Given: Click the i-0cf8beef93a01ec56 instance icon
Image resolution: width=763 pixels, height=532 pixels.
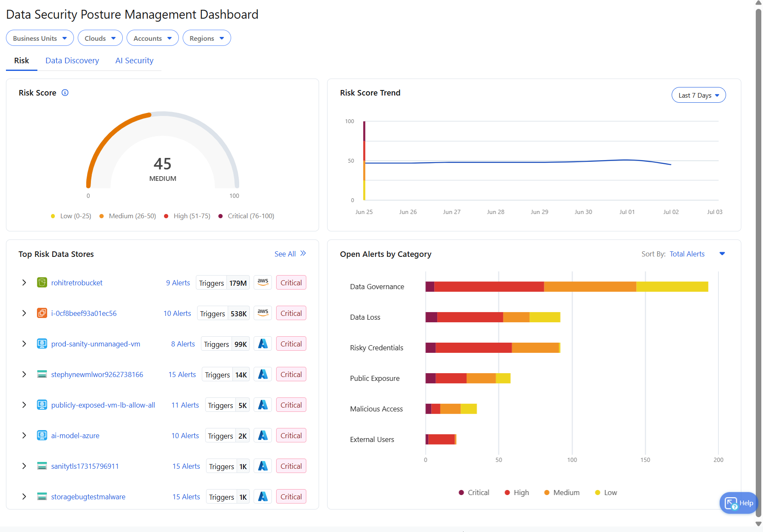Looking at the screenshot, I should [42, 313].
